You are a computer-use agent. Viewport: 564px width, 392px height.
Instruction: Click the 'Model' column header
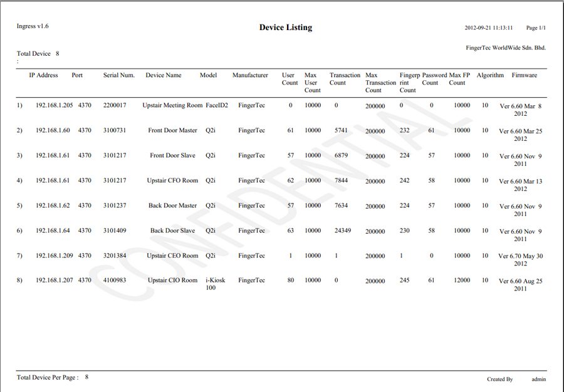point(208,75)
